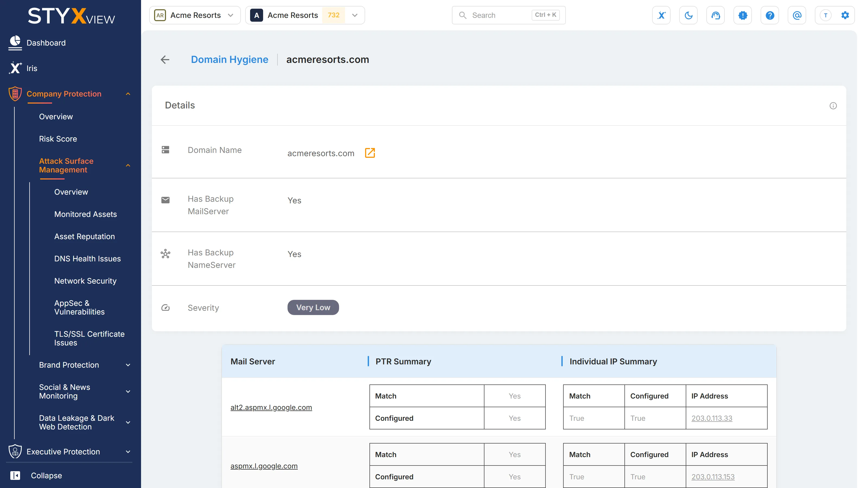The height and width of the screenshot is (488, 868).
Task: Open Attack Surface Management Overview
Action: click(71, 192)
